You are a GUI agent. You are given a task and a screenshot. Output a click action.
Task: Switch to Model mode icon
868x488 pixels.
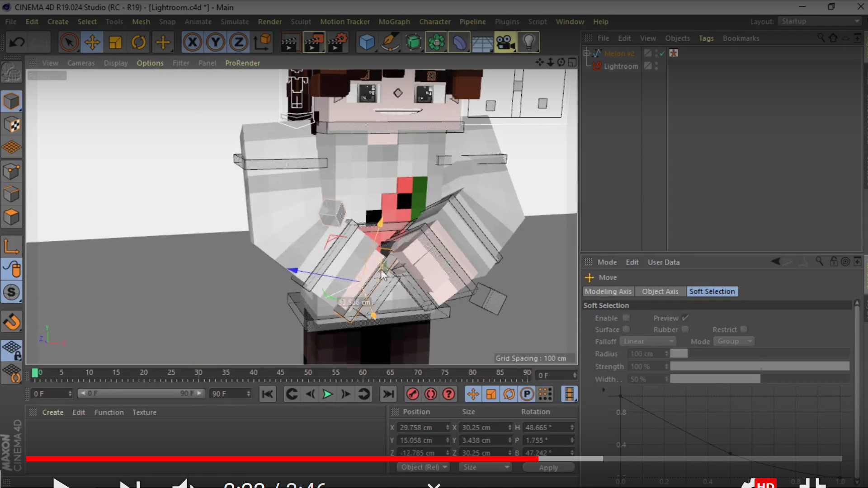click(12, 102)
